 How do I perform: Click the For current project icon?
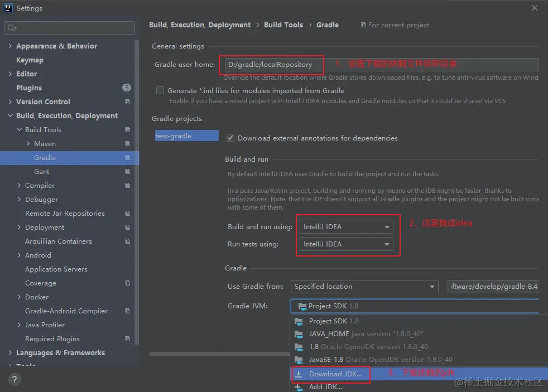[x=363, y=25]
